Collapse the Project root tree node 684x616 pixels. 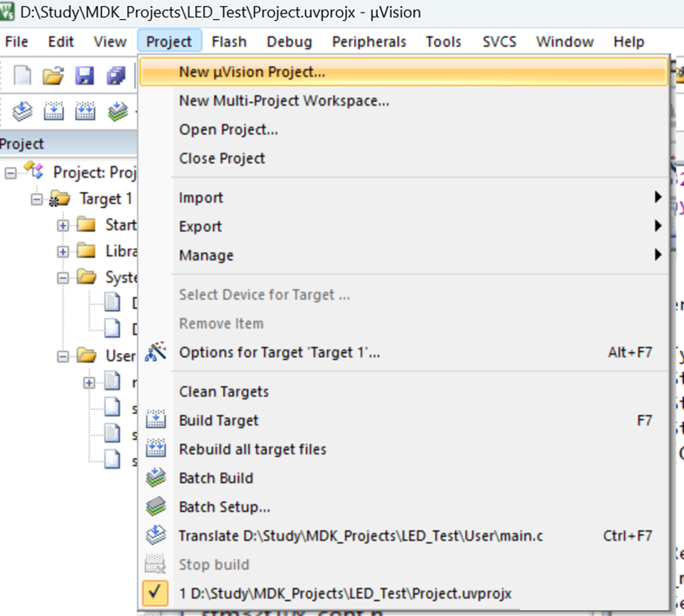click(10, 173)
